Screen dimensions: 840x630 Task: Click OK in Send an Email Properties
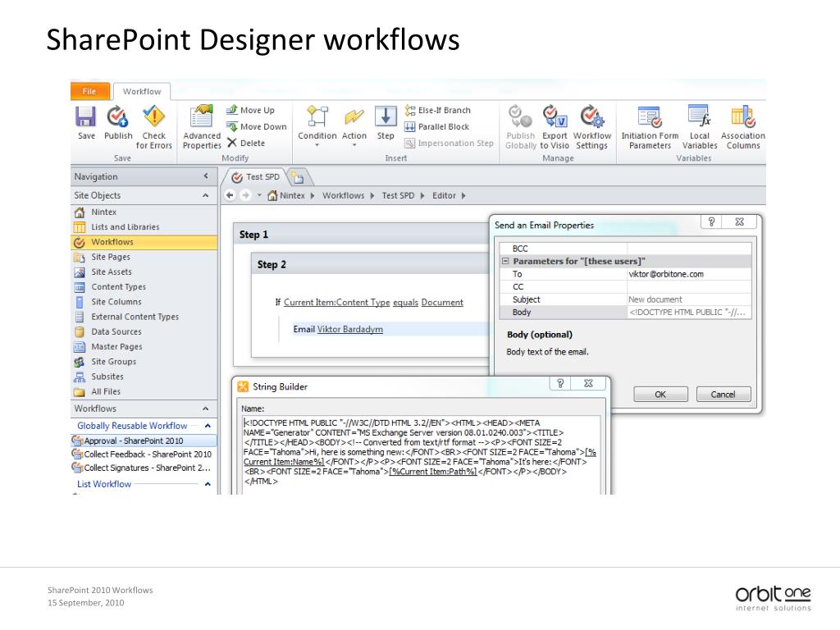click(660, 395)
